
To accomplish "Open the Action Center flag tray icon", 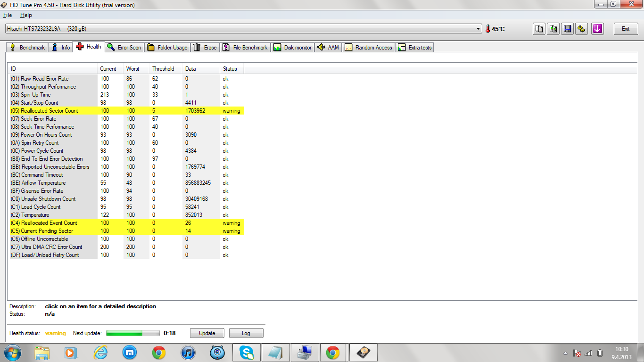I will click(576, 353).
